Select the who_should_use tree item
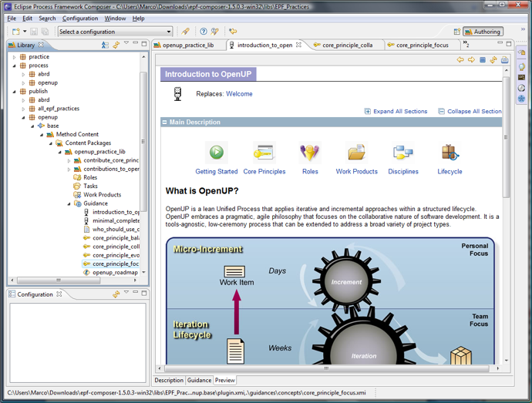 (x=116, y=230)
